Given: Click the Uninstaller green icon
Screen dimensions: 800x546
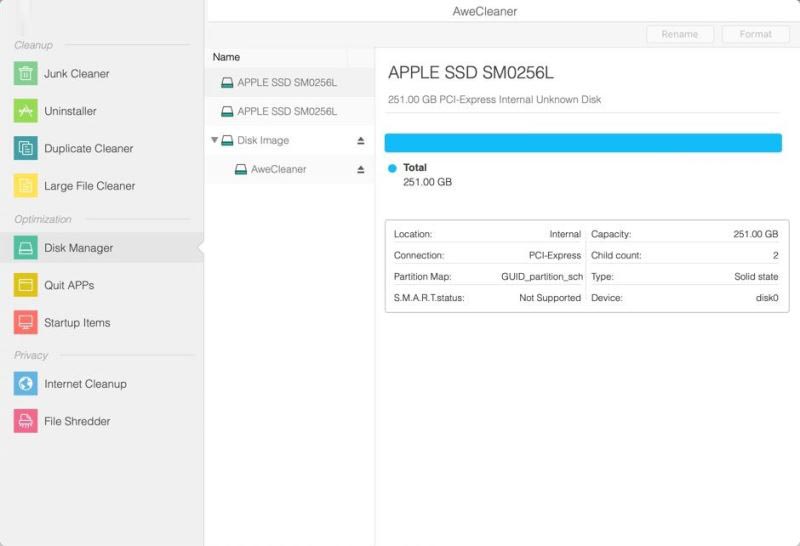Looking at the screenshot, I should [x=26, y=111].
